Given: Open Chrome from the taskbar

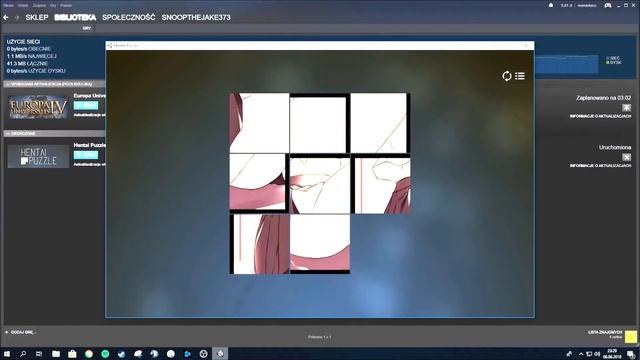Looking at the screenshot, I should click(x=89, y=353).
